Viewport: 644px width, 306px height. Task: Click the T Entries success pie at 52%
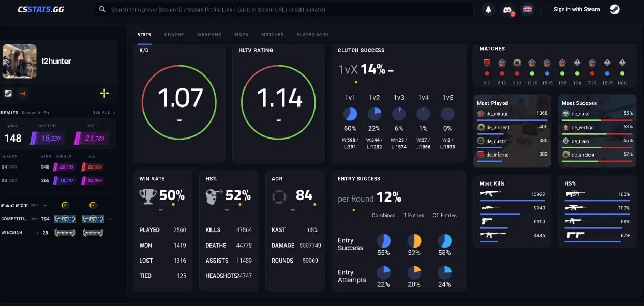(x=414, y=240)
